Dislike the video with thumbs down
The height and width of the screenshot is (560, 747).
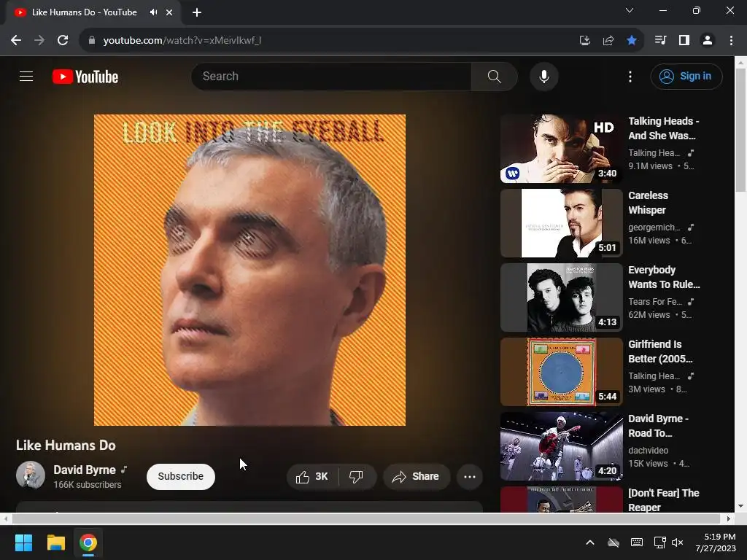(356, 477)
